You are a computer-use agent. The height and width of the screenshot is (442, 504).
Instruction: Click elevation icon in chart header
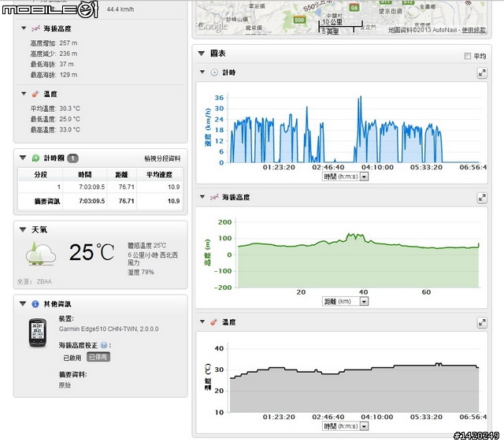point(214,197)
